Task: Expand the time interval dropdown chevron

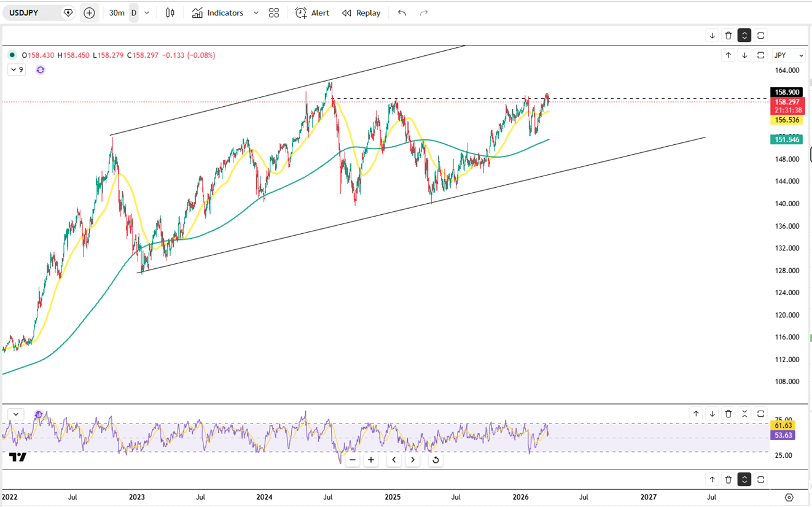Action: [x=147, y=13]
